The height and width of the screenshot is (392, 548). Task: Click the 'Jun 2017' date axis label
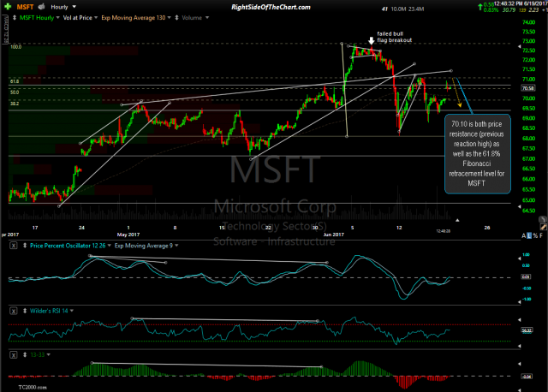[333, 235]
